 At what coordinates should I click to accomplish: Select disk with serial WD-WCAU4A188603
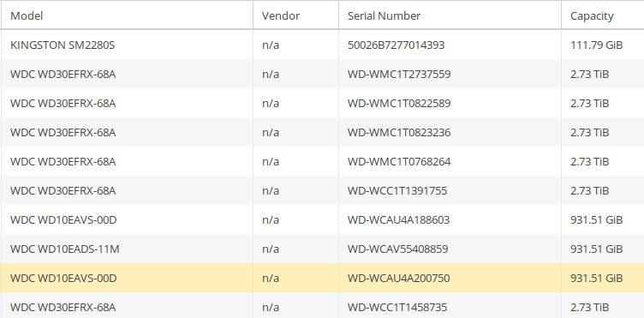pyautogui.click(x=322, y=219)
